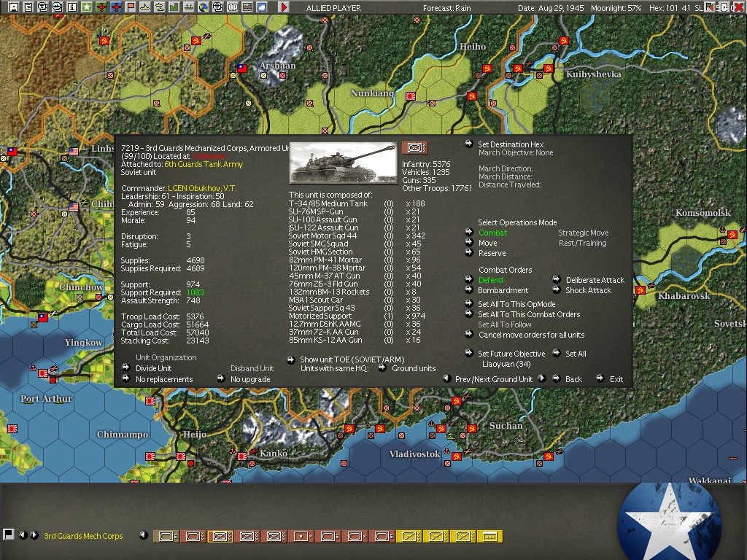Open the scenario briefing document icon
The width and height of the screenshot is (747, 560).
pyautogui.click(x=28, y=7)
